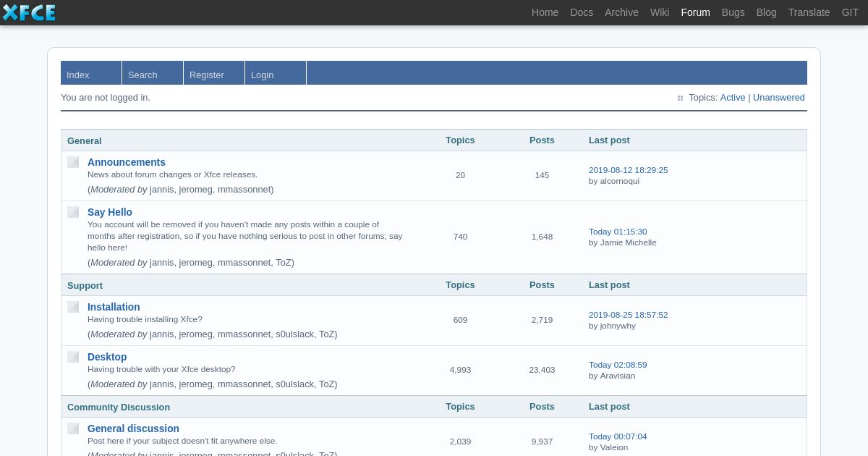This screenshot has width=868, height=456.
Task: Click the 'by johnywhy' text
Action: pyautogui.click(x=612, y=326)
